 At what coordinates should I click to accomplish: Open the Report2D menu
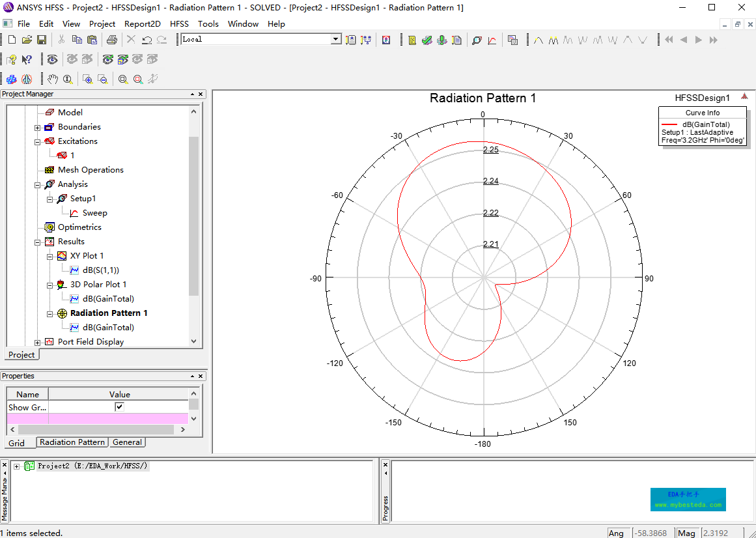click(142, 23)
